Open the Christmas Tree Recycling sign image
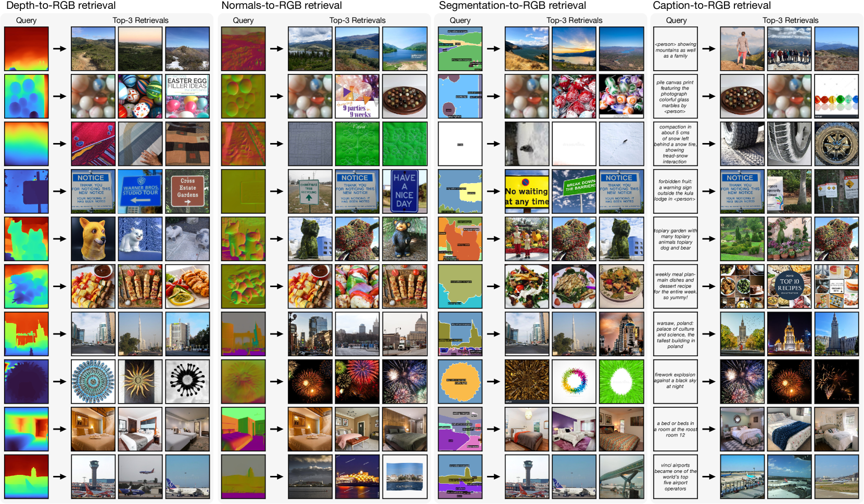The width and height of the screenshot is (864, 504). pyautogui.click(x=310, y=191)
